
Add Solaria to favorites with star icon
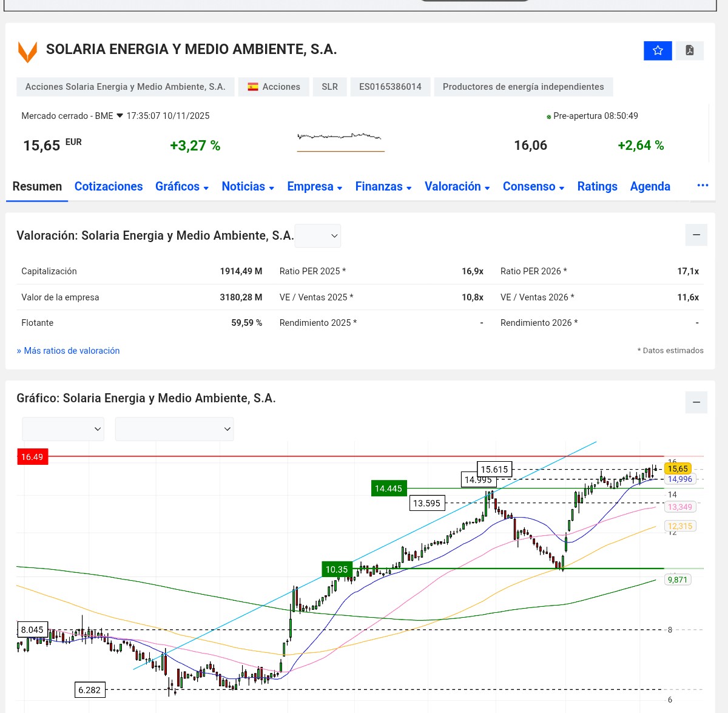658,50
